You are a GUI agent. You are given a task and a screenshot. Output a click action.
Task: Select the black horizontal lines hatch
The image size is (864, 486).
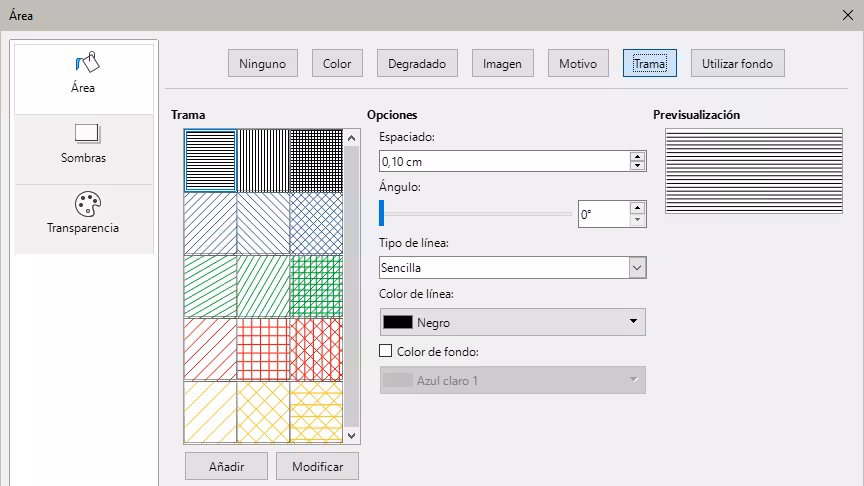(210, 161)
